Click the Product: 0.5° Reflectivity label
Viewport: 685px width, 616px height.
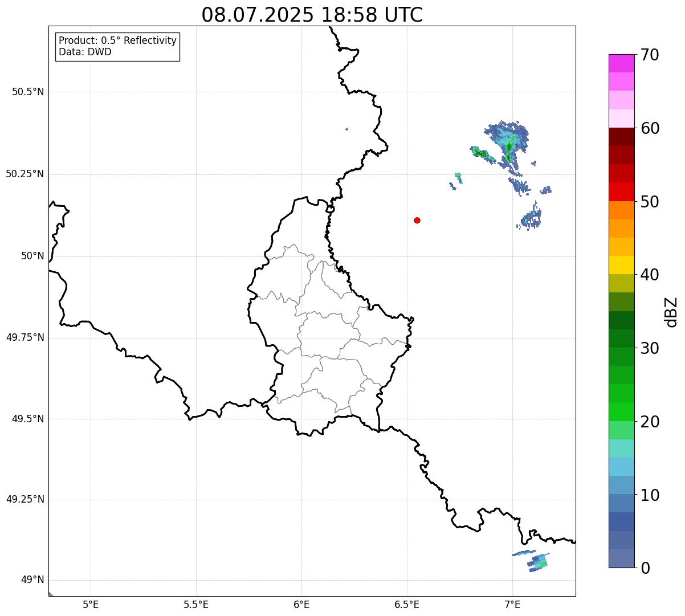118,41
